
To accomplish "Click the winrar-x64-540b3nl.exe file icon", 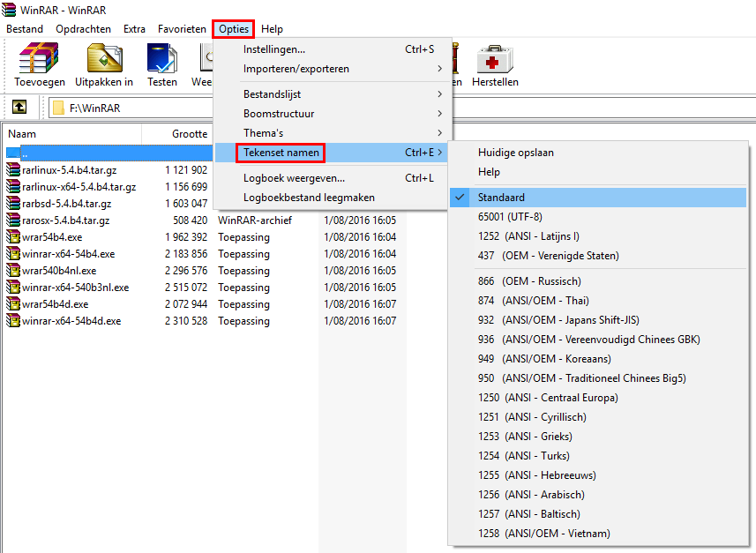I will click(x=13, y=288).
